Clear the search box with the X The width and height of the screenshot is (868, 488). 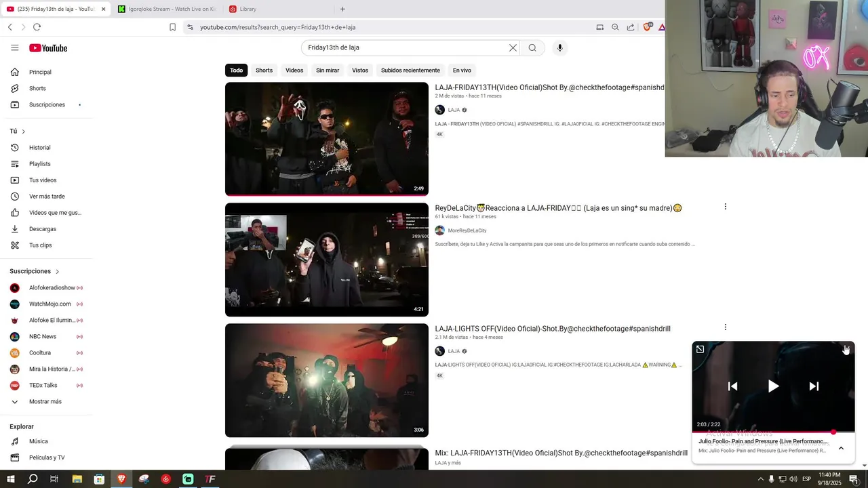pyautogui.click(x=513, y=47)
